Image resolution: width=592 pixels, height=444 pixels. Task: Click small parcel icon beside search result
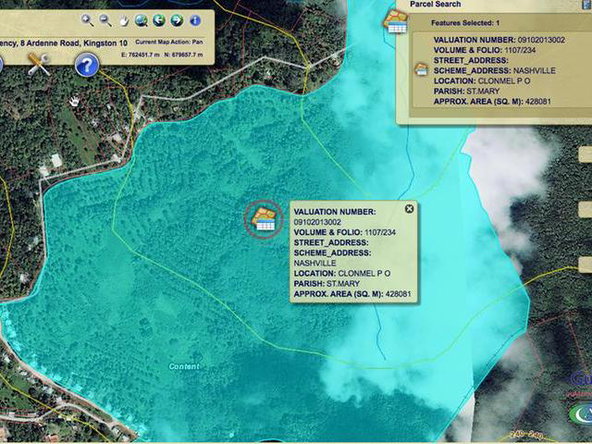click(x=421, y=69)
